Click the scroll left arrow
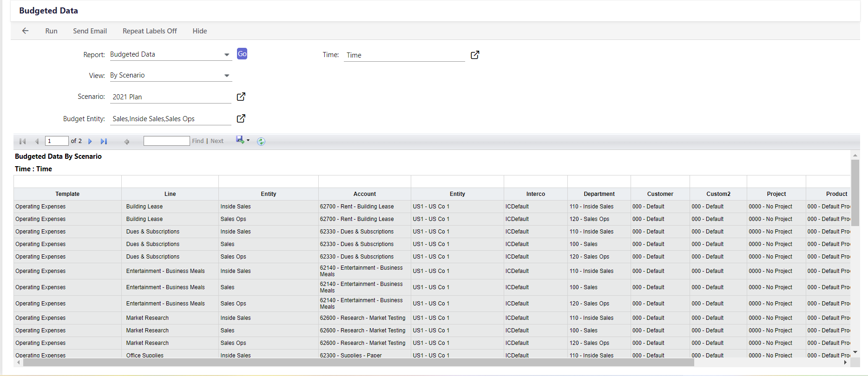 19,363
